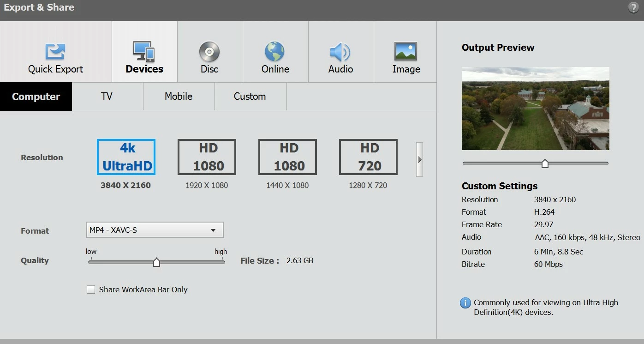
Task: Switch to the TV sub-tab
Action: click(x=107, y=97)
